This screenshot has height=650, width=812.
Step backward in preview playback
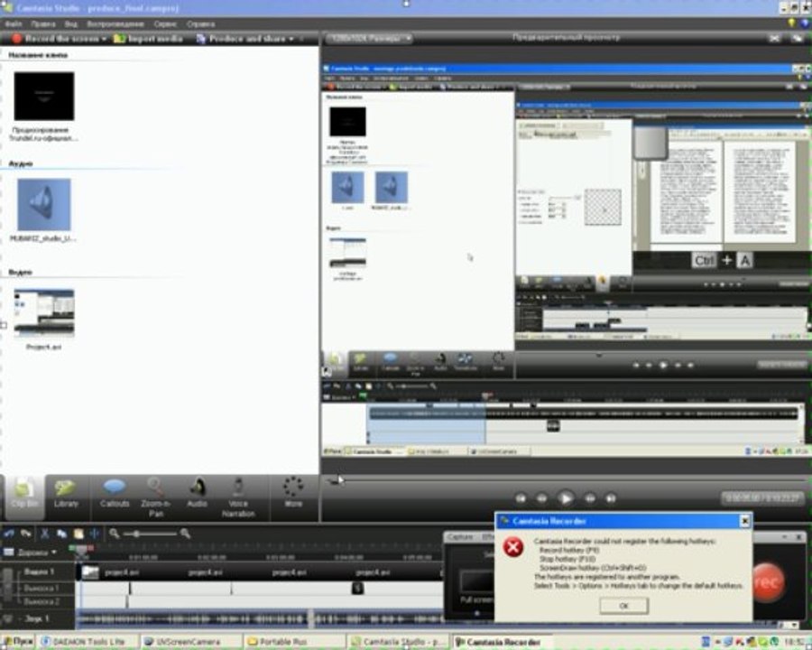click(541, 498)
